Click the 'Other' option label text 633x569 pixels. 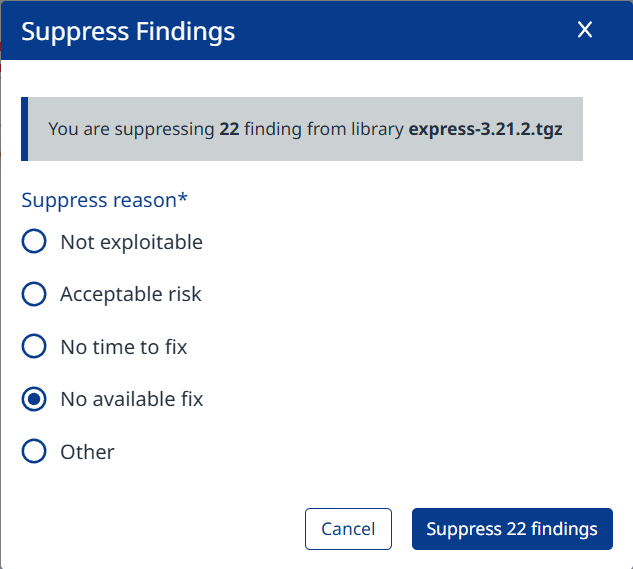[x=87, y=452]
